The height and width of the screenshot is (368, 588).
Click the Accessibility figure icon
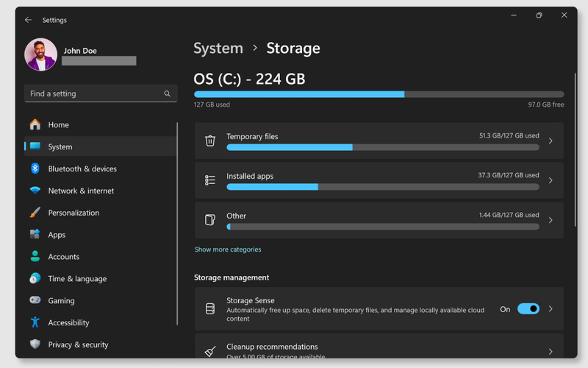[35, 322]
